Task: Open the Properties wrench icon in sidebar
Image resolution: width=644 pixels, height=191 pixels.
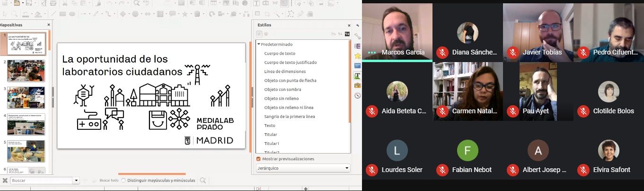Action: pyautogui.click(x=358, y=36)
